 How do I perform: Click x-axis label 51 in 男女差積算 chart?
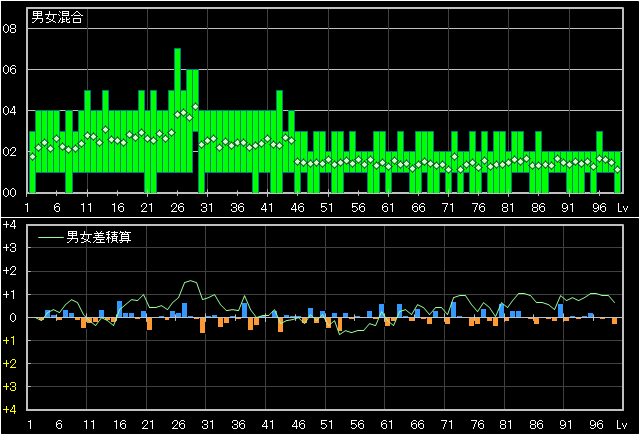tap(327, 425)
